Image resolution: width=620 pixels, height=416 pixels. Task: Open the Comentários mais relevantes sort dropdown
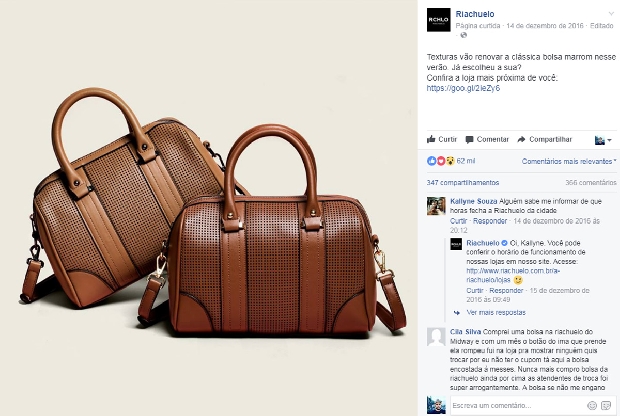569,161
